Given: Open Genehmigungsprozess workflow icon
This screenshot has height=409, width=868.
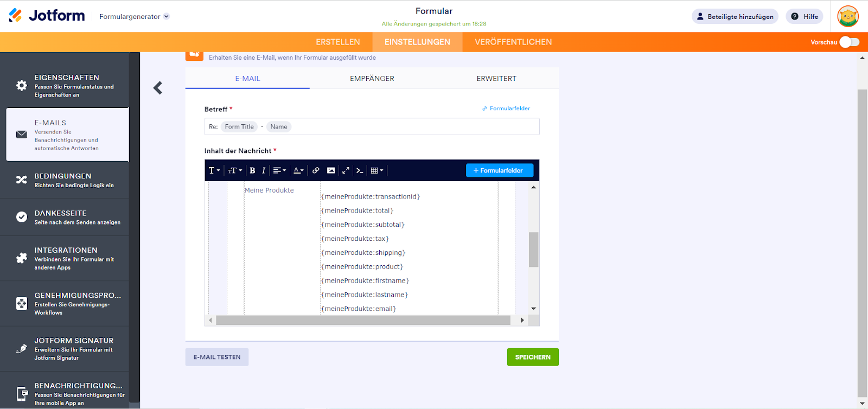Looking at the screenshot, I should 22,303.
